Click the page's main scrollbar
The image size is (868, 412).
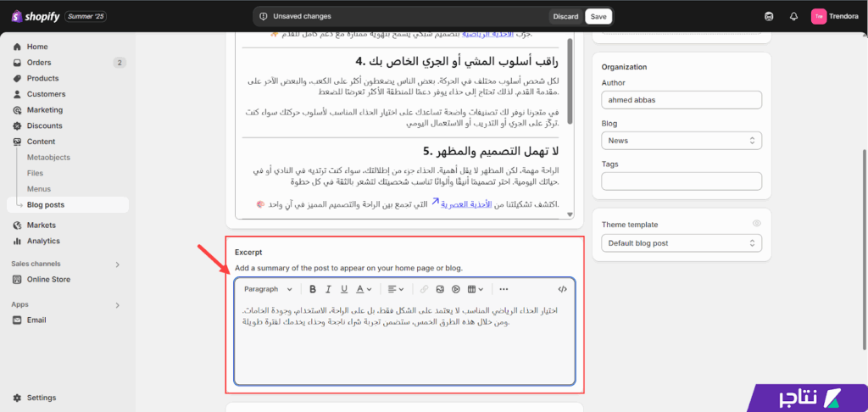coord(865,249)
